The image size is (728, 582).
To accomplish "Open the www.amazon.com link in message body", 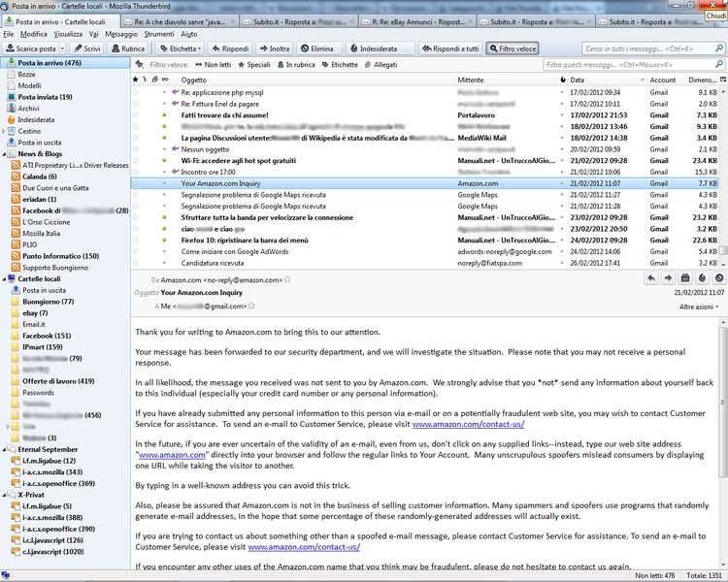I will 172,455.
